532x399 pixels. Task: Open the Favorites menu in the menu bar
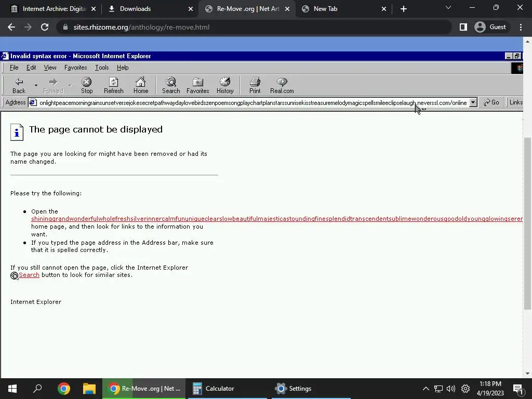coord(75,68)
